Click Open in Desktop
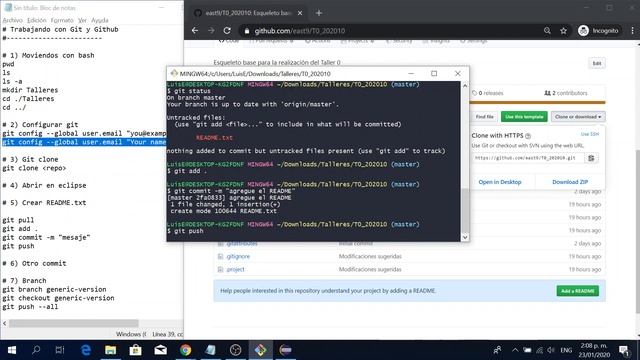 (x=500, y=182)
